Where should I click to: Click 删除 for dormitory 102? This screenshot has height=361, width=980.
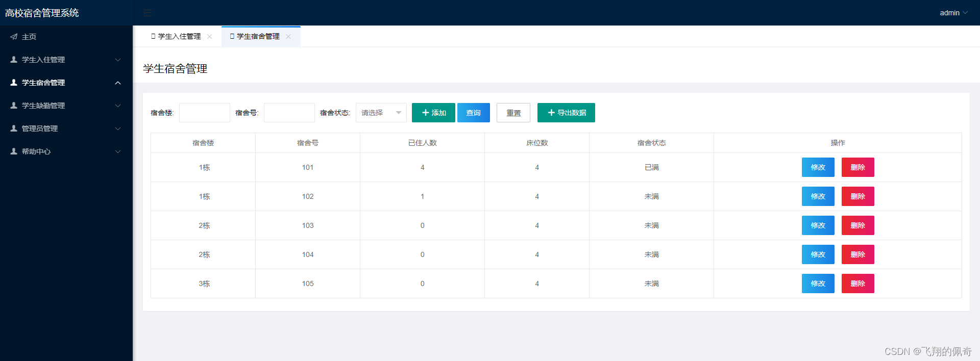858,196
